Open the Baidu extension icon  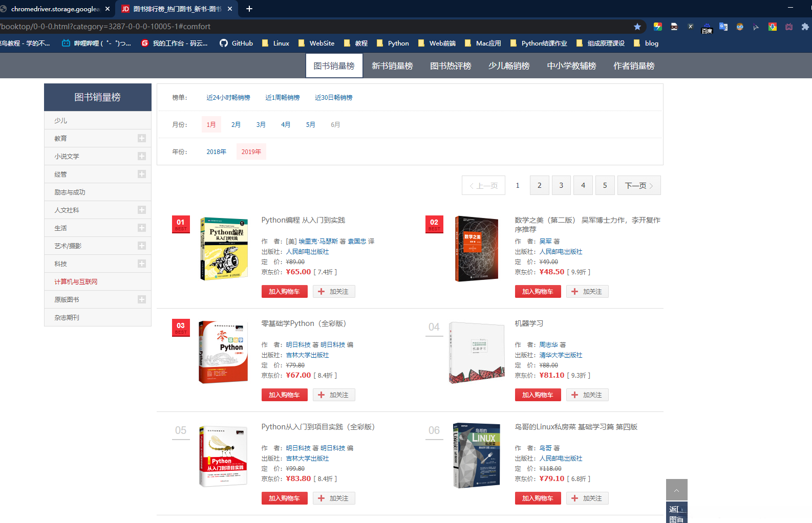[x=707, y=27]
